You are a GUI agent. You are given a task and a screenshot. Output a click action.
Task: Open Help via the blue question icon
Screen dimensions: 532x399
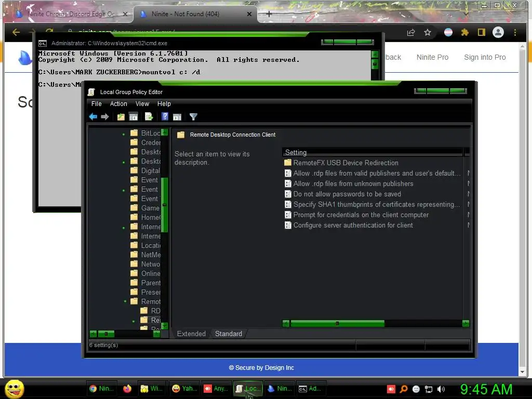tap(165, 117)
